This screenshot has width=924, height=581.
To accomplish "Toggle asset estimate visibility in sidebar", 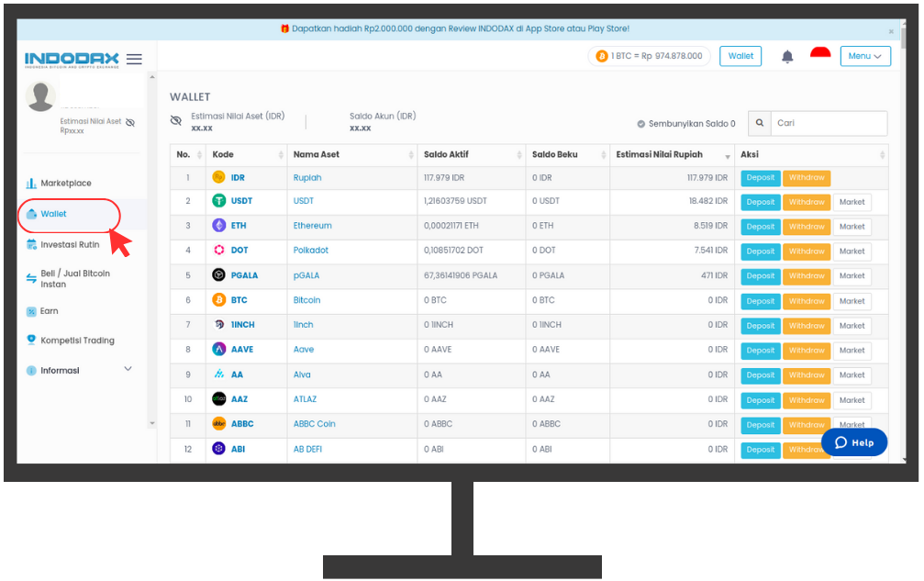I will coord(130,122).
